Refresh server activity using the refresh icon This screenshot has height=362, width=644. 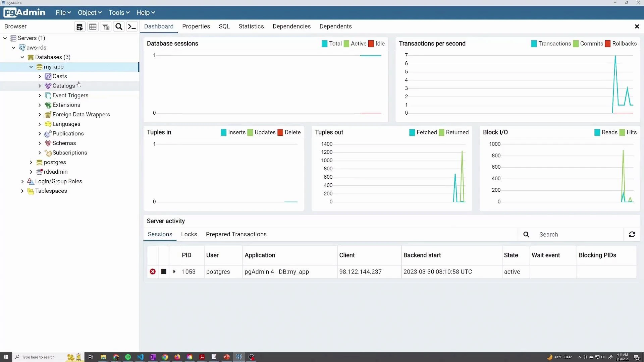click(x=632, y=234)
